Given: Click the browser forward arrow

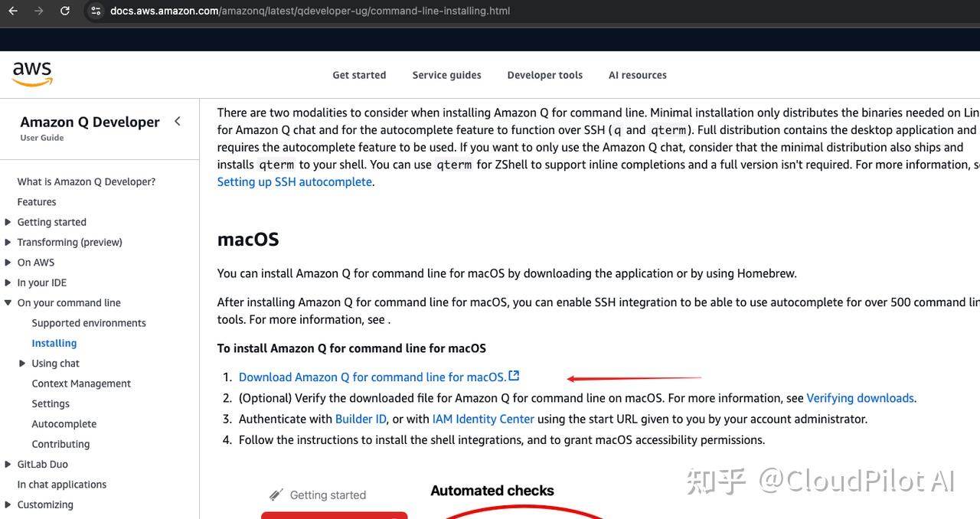Looking at the screenshot, I should (37, 11).
